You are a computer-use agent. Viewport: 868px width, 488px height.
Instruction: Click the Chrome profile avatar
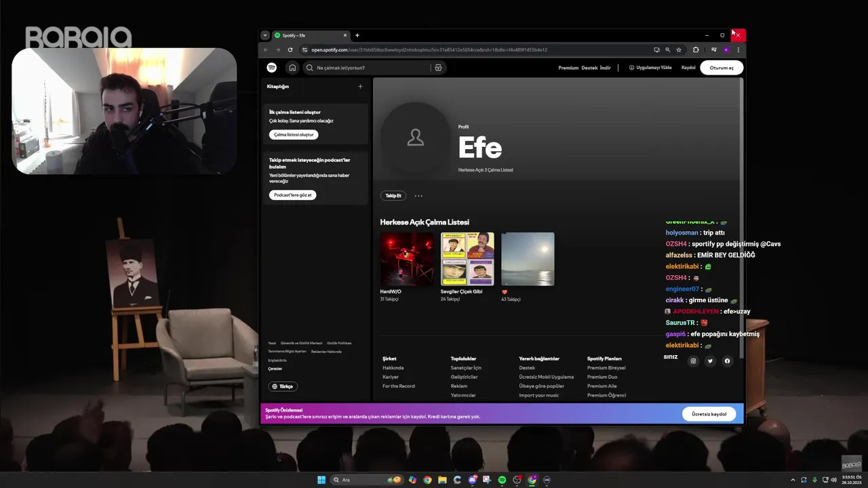[726, 49]
